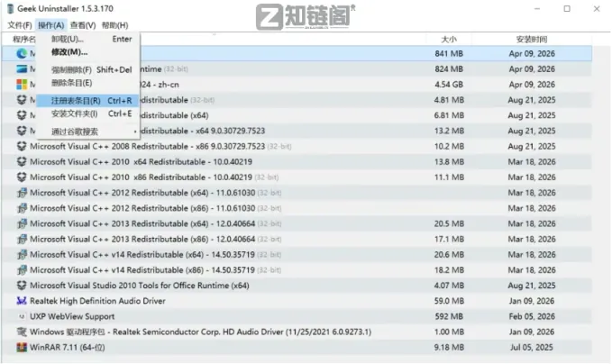Click the 592 MB size cell
Image resolution: width=612 pixels, height=364 pixels.
449,316
